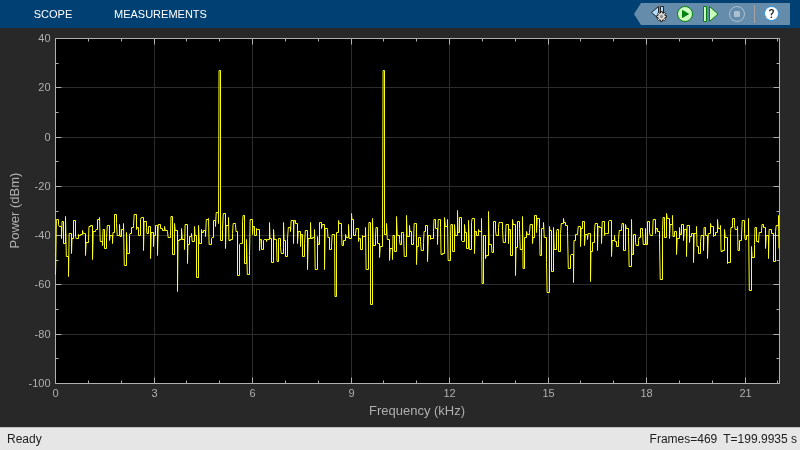Click the -100 tick label on power axis
Viewport: 800px width, 450px height.
[40, 383]
